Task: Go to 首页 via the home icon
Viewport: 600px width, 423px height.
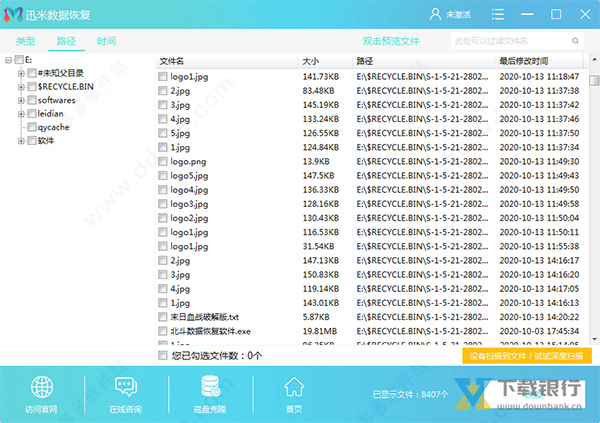Action: coord(294,387)
